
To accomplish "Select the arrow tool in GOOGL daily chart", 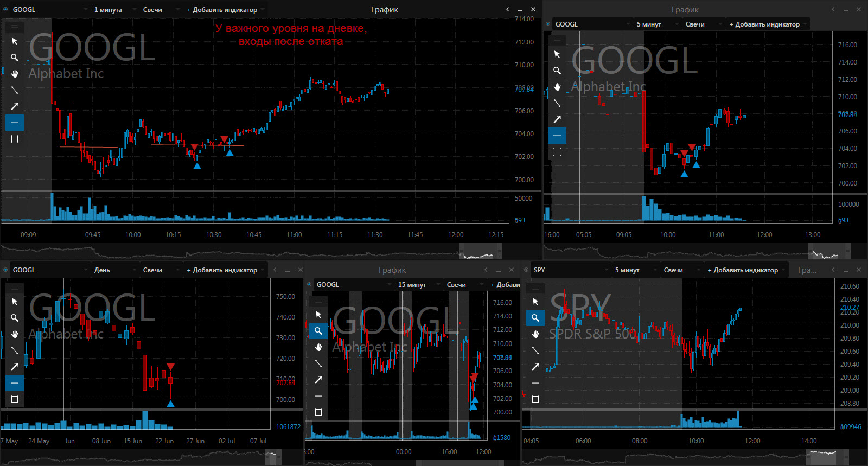I will [x=15, y=367].
